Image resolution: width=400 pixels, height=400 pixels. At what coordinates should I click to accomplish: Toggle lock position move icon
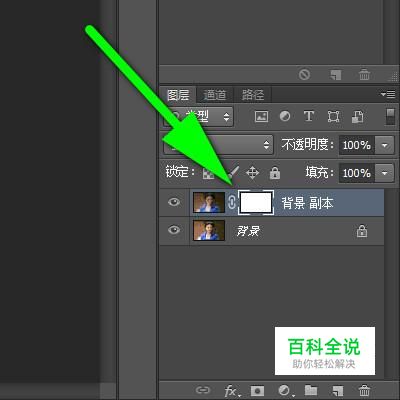(252, 173)
